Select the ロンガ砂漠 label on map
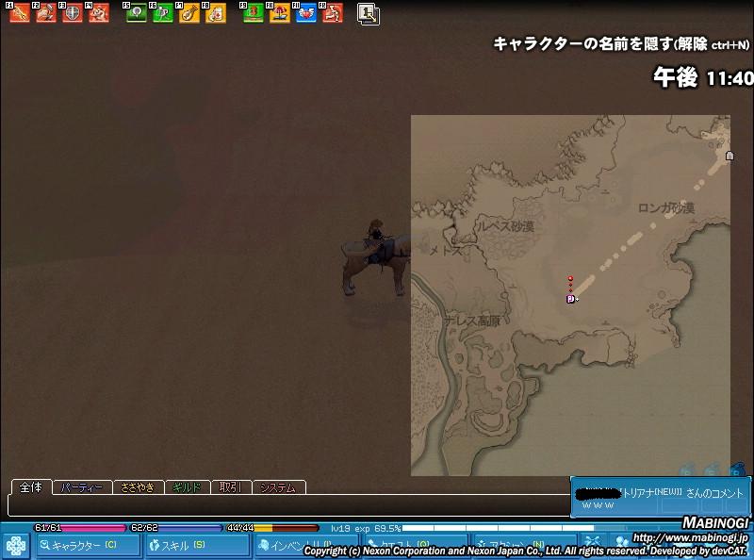Screen dimensions: 754x560 tap(666, 208)
